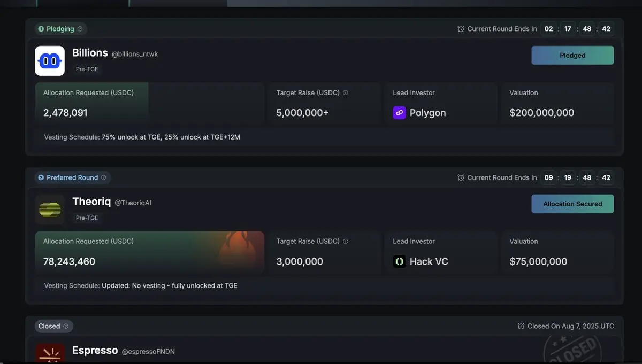The width and height of the screenshot is (642, 364).
Task: Open info icon beside Closed badge
Action: coord(66,326)
